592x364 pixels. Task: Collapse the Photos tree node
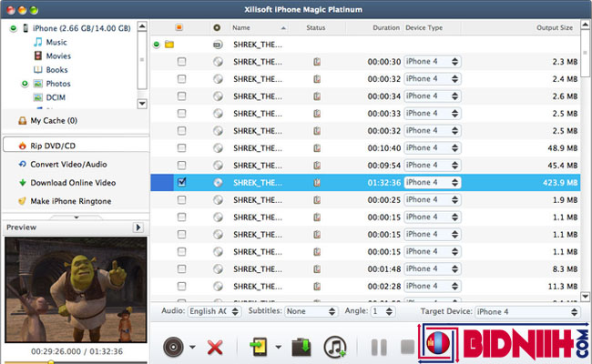25,84
